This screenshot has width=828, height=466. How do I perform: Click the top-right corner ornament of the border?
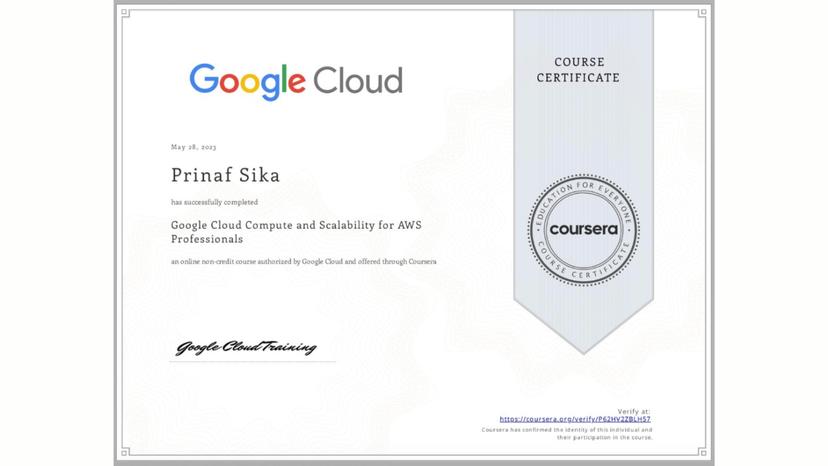click(704, 12)
